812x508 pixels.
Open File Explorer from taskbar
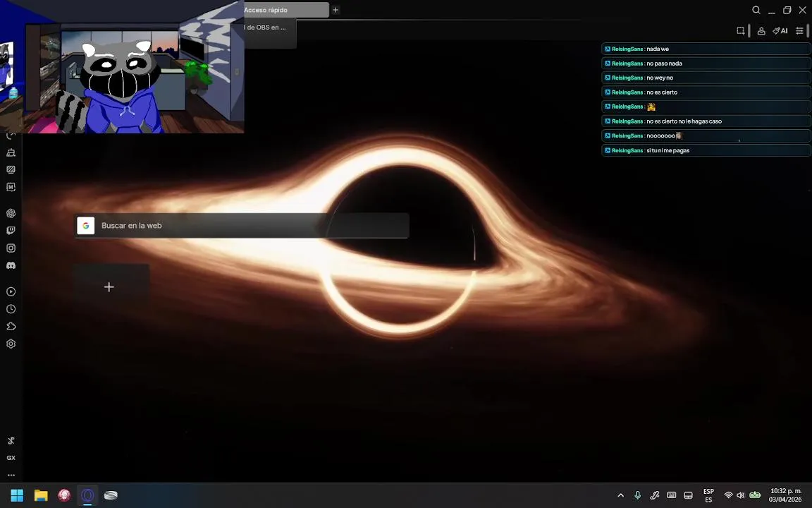coord(41,495)
